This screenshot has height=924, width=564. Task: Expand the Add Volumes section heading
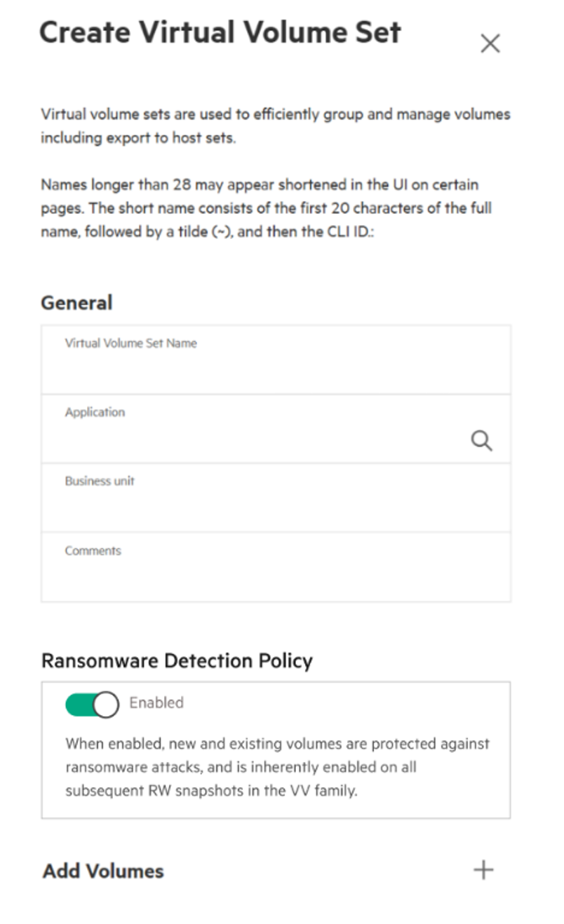point(103,871)
